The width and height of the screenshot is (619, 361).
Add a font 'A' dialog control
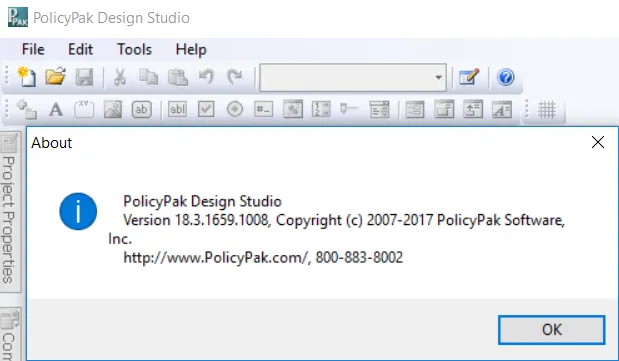pos(502,109)
